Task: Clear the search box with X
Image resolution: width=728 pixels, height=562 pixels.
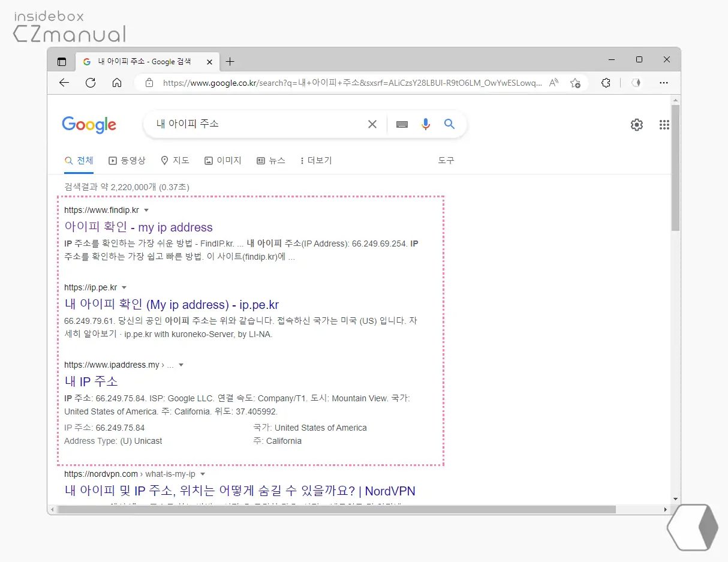Action: click(372, 124)
